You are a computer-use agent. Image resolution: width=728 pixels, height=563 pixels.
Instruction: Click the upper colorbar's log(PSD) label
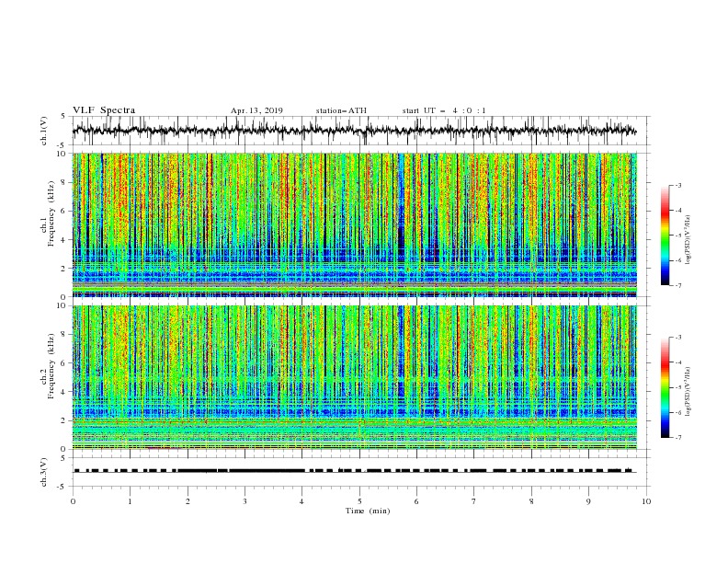(x=688, y=240)
